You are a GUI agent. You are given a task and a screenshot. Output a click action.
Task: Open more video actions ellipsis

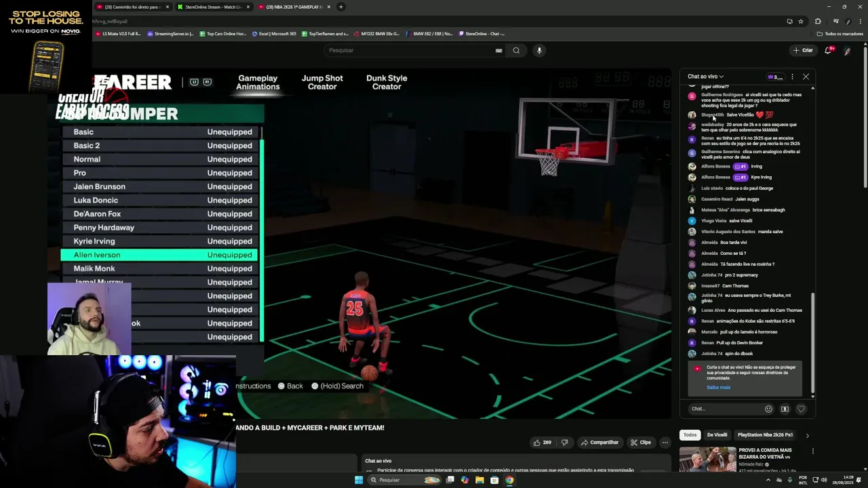click(x=665, y=443)
